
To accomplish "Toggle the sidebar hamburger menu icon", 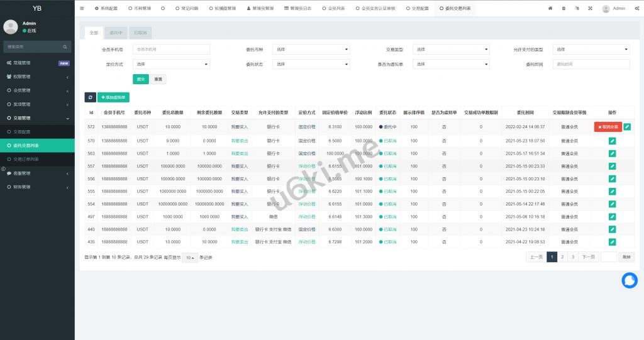I will click(x=82, y=9).
